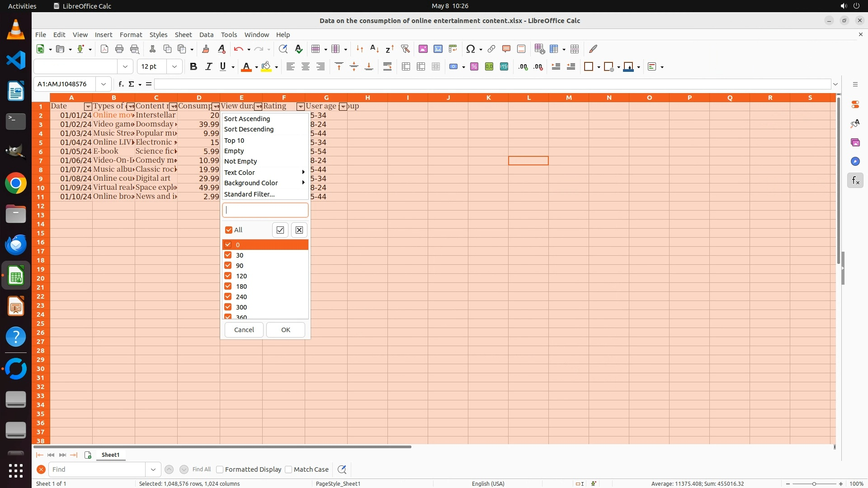The height and width of the screenshot is (488, 868).
Task: Click the Select Current Only checkmark icon
Action: click(x=280, y=230)
